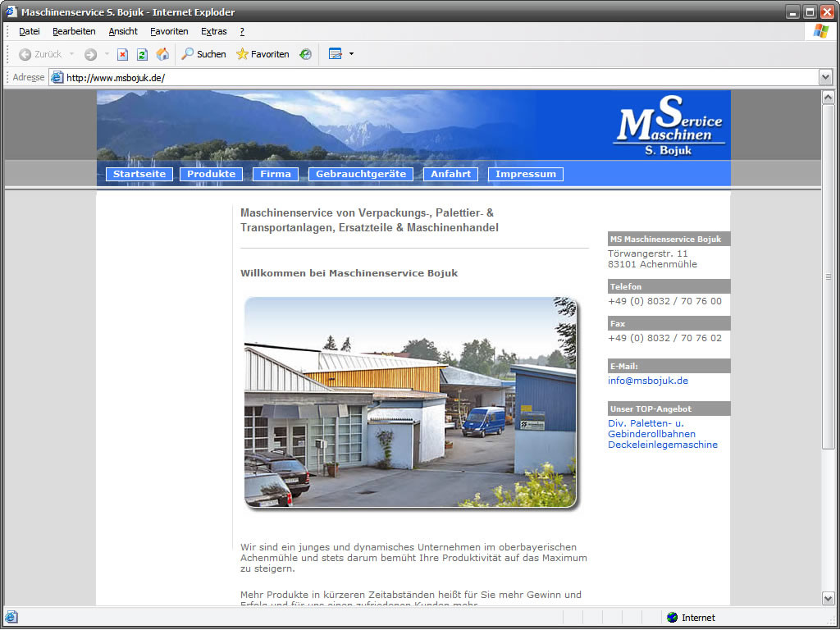Open the Extras menu

214,32
